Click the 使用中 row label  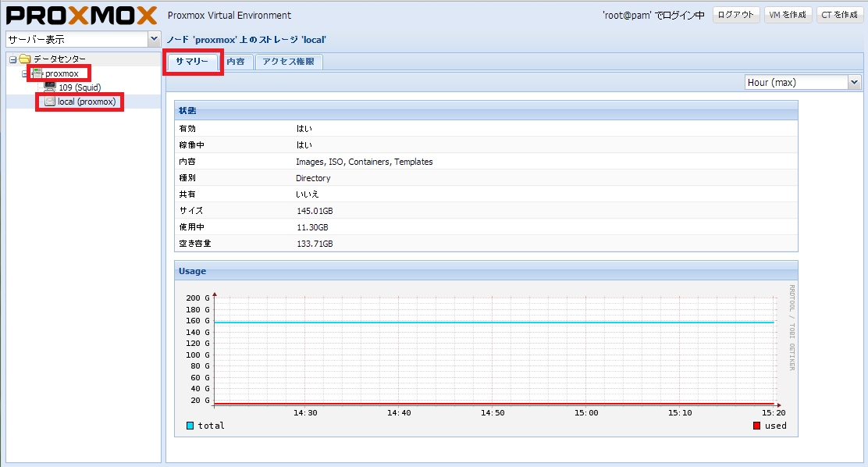click(x=191, y=227)
